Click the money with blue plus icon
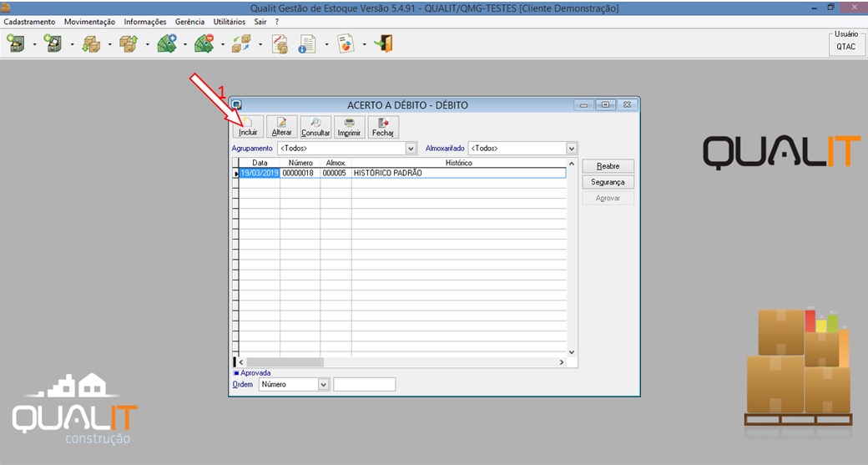Image resolution: width=868 pixels, height=465 pixels. [167, 43]
